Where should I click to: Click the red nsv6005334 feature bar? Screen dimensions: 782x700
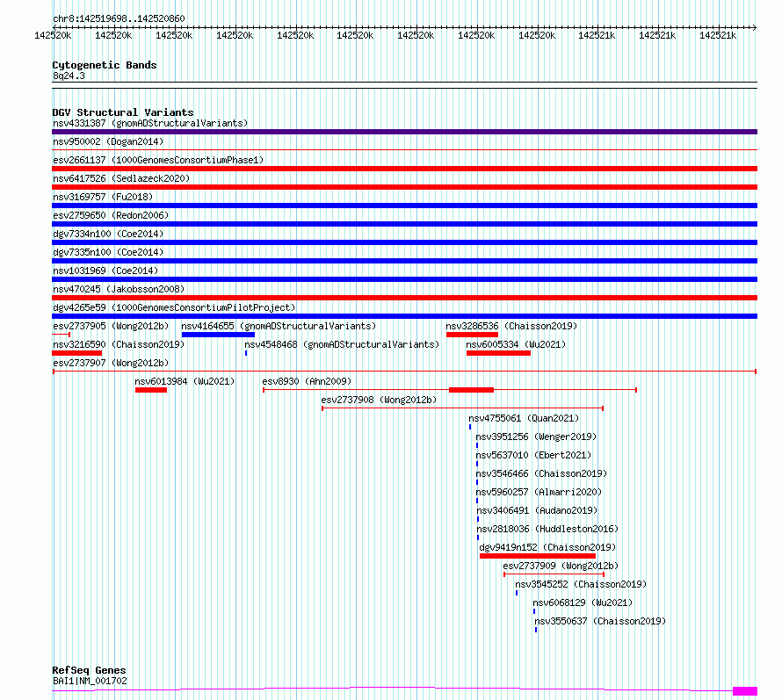[x=499, y=353]
